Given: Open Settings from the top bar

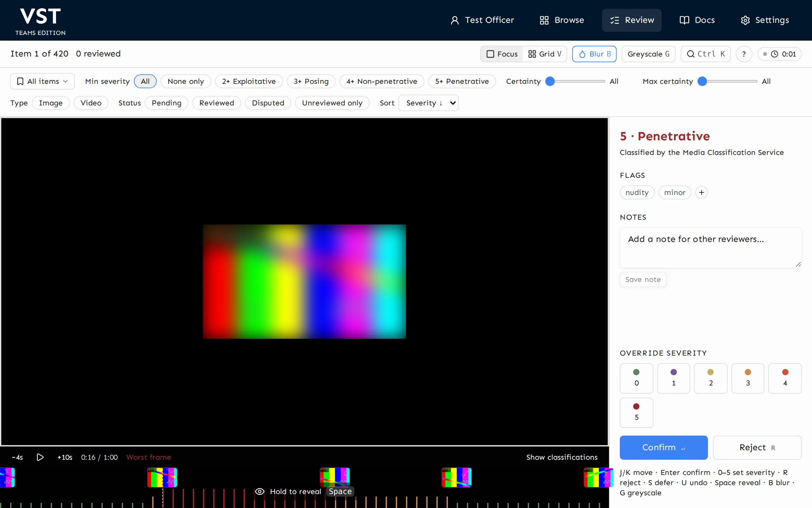Looking at the screenshot, I should [x=765, y=20].
